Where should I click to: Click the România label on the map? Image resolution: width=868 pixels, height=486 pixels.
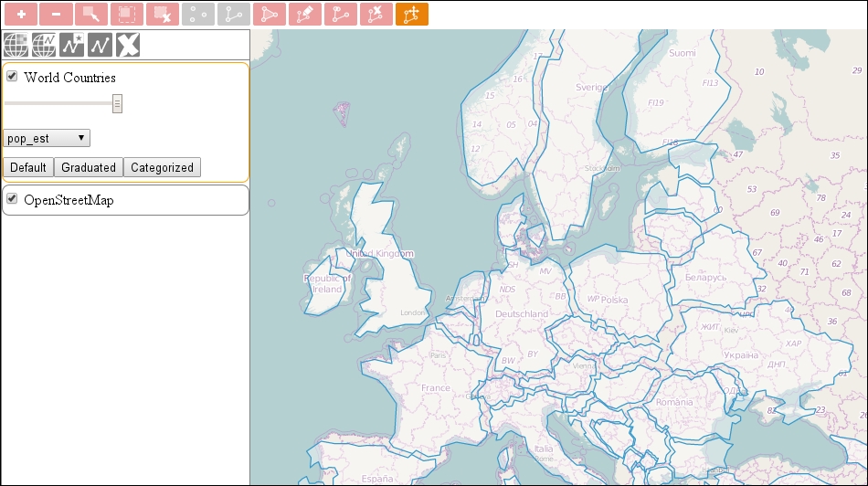pyautogui.click(x=674, y=403)
